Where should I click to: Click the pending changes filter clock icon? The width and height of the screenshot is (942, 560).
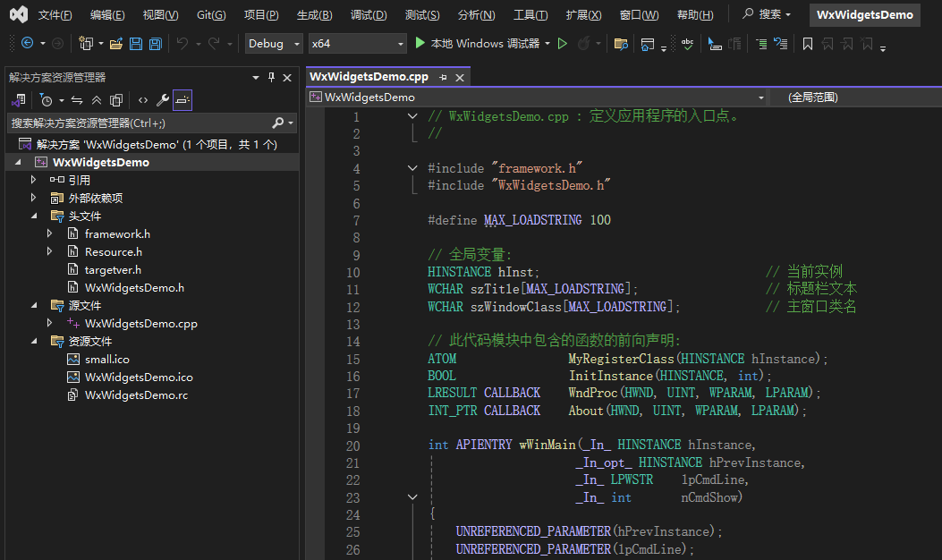[x=47, y=99]
